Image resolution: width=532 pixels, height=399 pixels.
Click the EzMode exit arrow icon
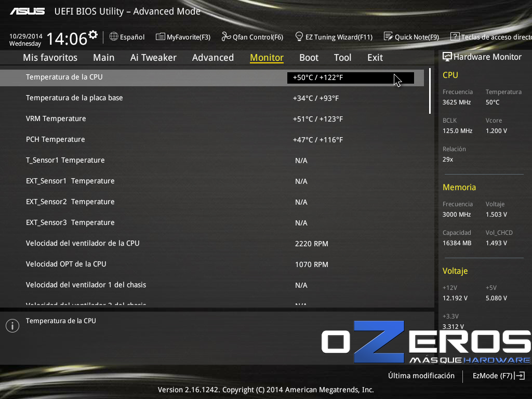pos(520,376)
